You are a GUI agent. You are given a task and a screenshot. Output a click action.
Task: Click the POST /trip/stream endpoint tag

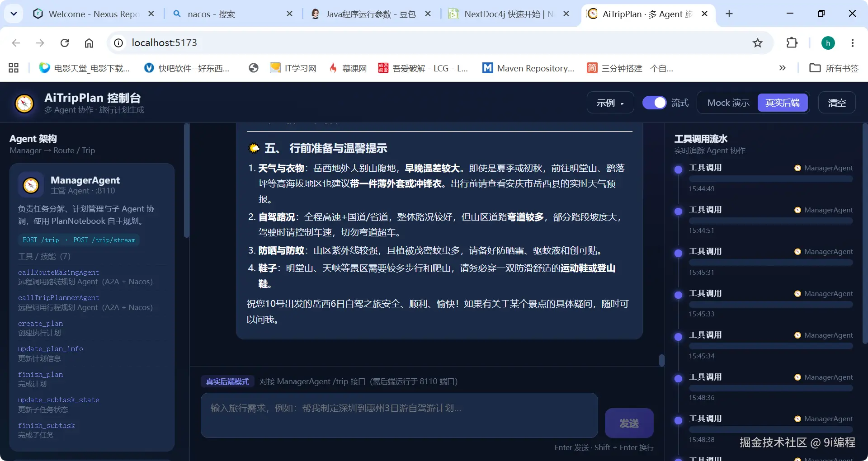coord(104,240)
